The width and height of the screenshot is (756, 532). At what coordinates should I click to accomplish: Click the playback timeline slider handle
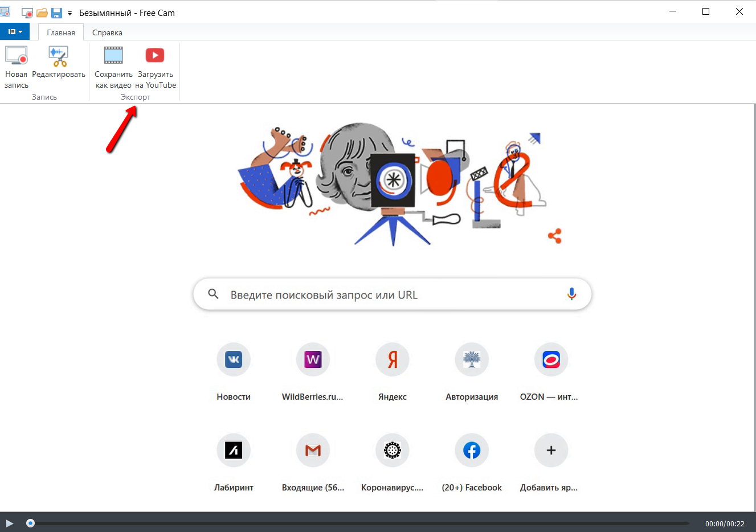pyautogui.click(x=31, y=523)
